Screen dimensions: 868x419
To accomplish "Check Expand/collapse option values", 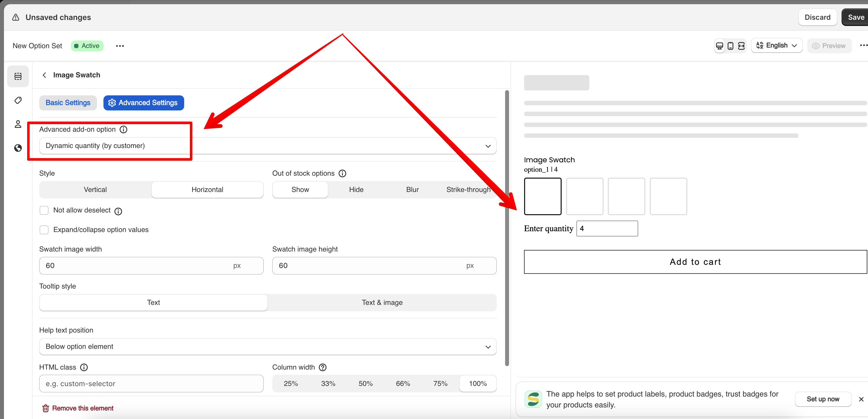I will coord(44,230).
